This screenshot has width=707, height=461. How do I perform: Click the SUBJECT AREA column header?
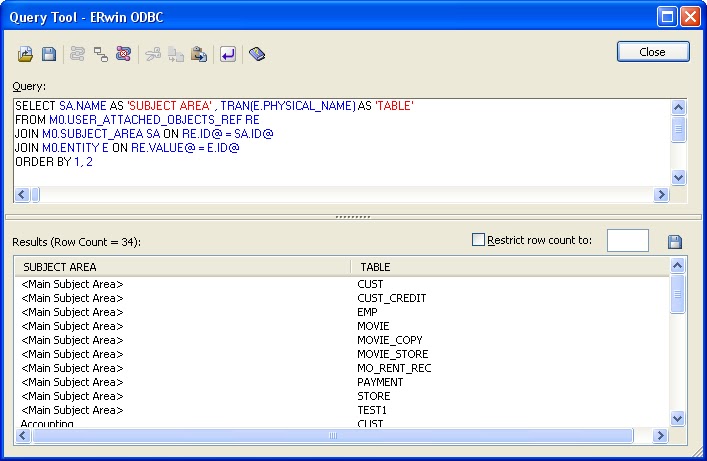click(x=182, y=267)
